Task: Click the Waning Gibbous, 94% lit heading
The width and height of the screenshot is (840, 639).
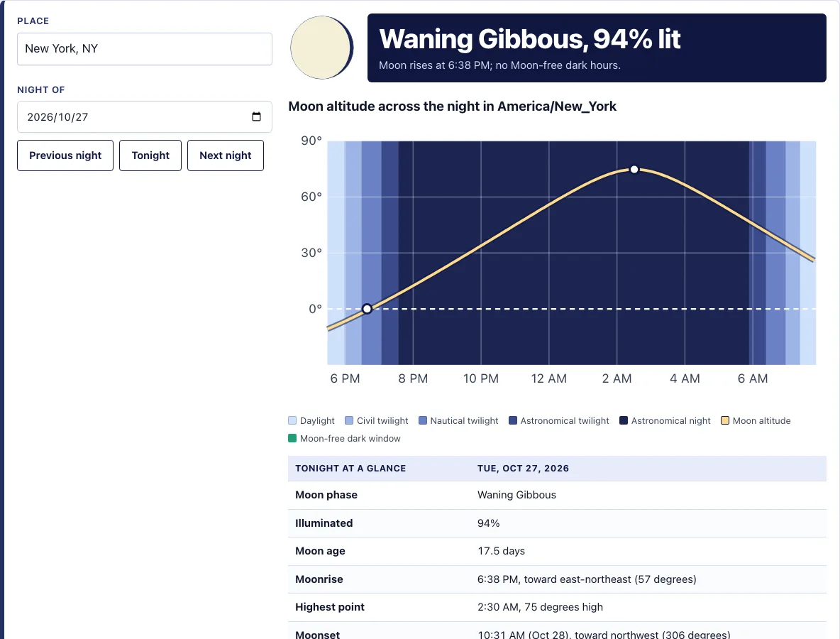Action: click(x=530, y=39)
